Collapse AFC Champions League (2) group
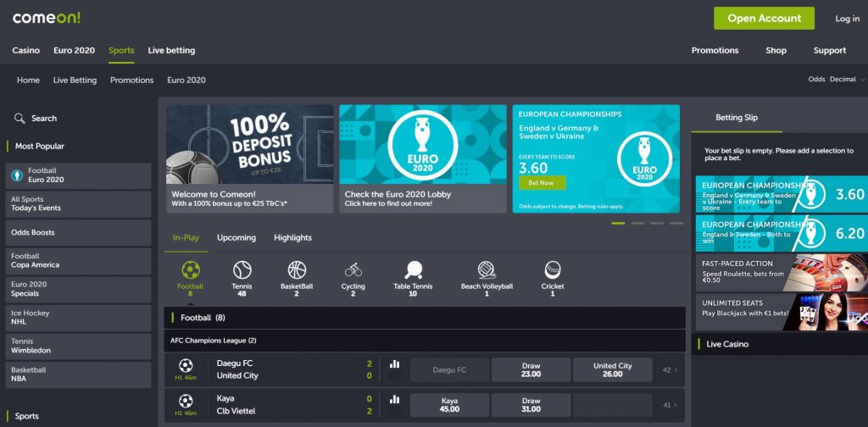 pos(425,341)
